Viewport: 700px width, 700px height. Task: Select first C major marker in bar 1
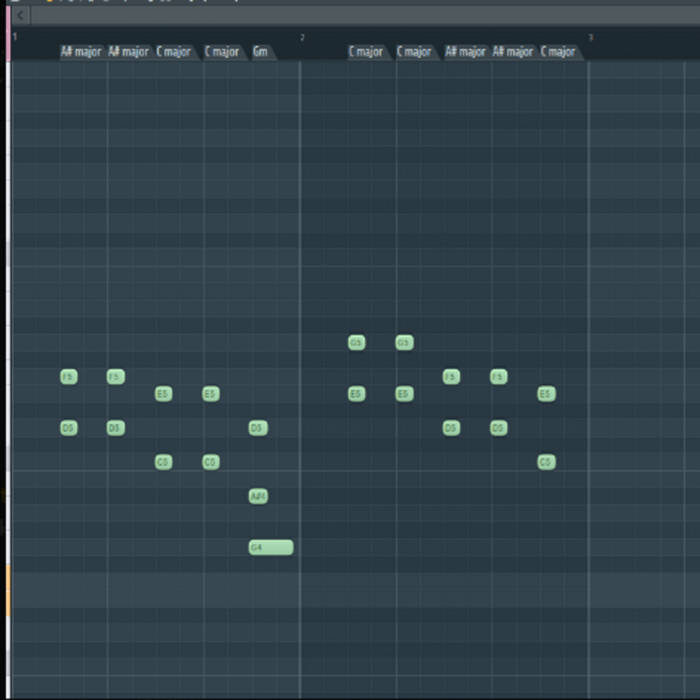pyautogui.click(x=175, y=51)
